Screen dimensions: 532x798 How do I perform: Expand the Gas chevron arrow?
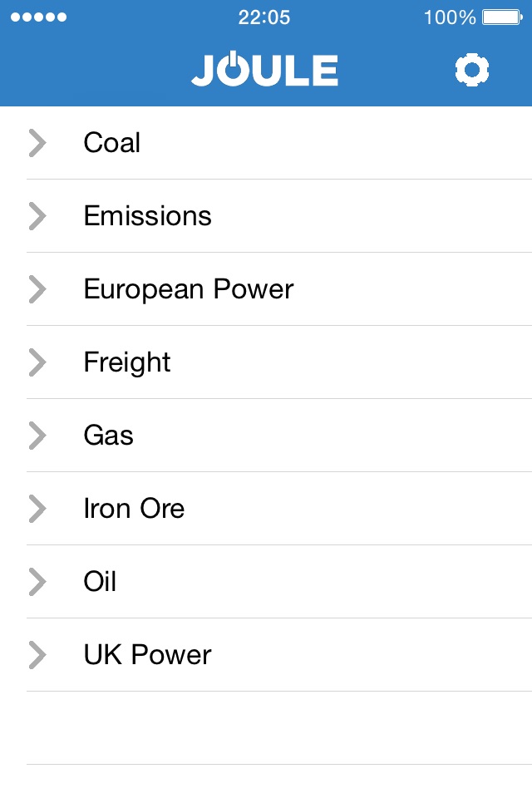tap(37, 436)
